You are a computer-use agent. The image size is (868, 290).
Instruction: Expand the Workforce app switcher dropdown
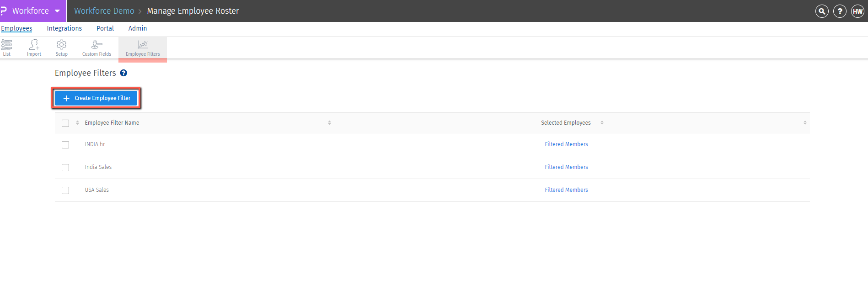click(x=57, y=11)
